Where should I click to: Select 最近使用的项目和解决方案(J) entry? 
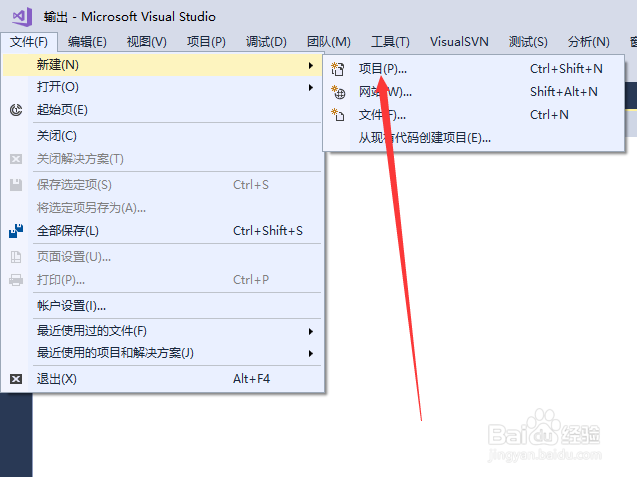point(163,353)
